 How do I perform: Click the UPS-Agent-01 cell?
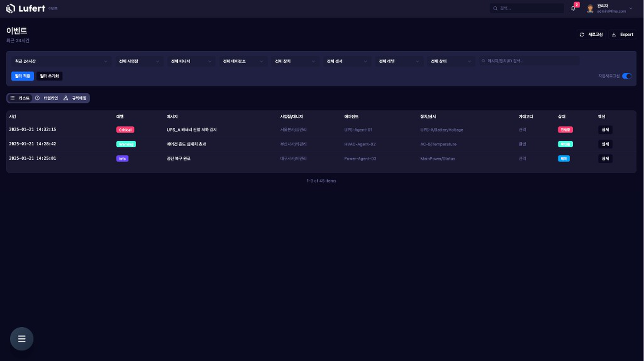coord(358,130)
